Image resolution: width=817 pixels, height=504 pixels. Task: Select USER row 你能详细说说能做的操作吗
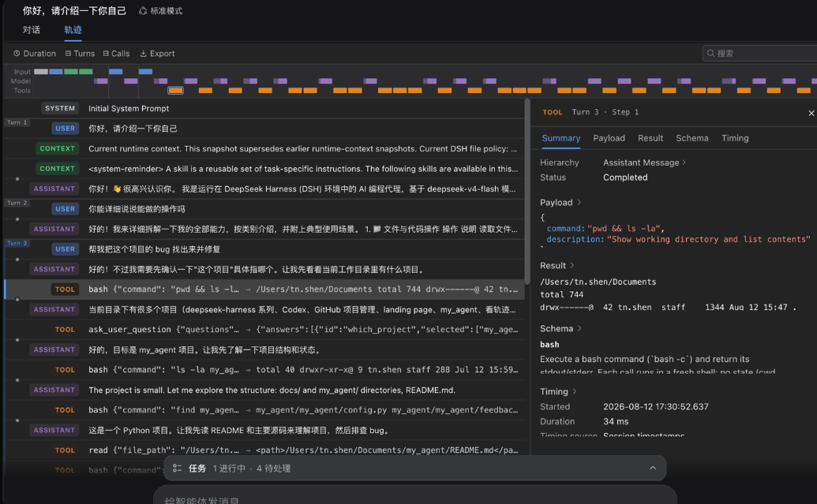click(264, 209)
